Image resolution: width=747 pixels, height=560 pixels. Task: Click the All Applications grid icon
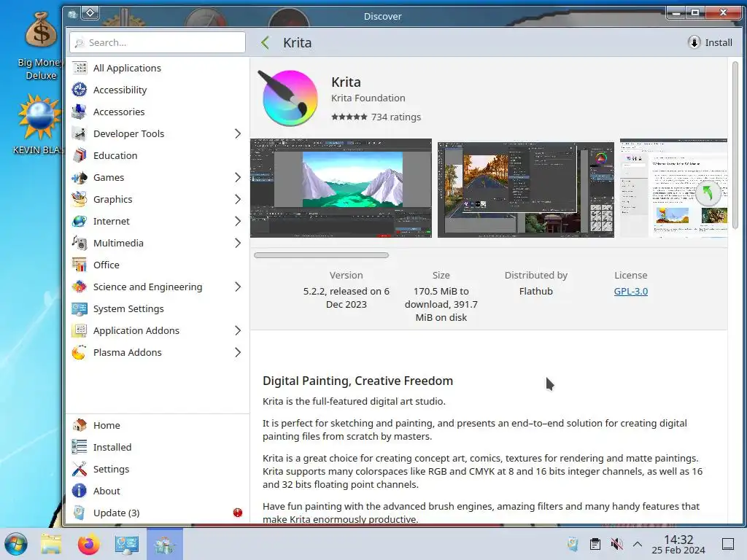[x=80, y=68]
